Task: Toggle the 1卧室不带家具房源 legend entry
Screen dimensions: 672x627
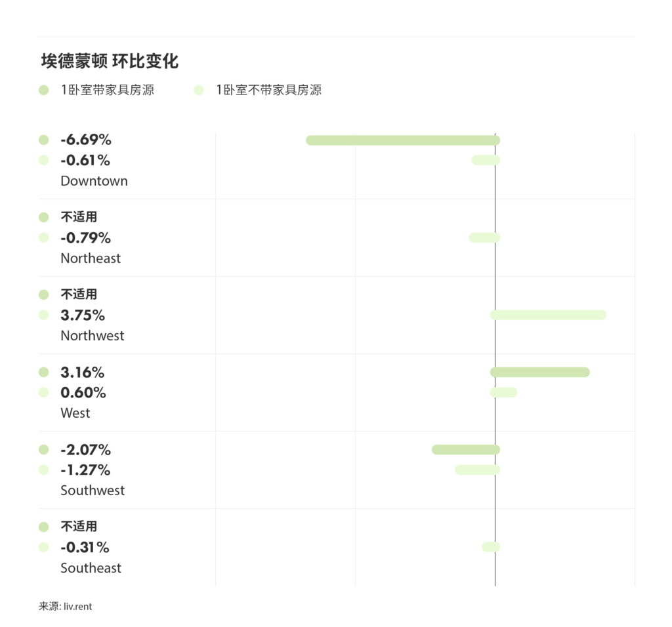Action: click(259, 91)
